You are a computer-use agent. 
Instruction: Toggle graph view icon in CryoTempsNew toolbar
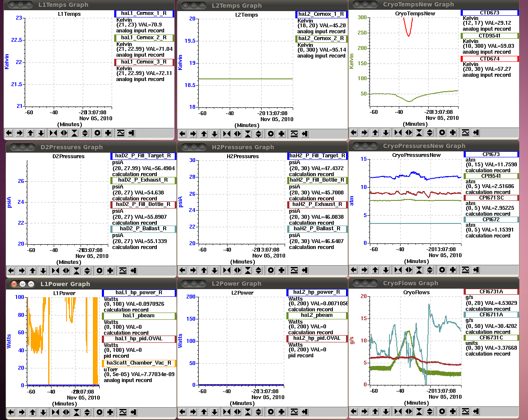point(465,133)
